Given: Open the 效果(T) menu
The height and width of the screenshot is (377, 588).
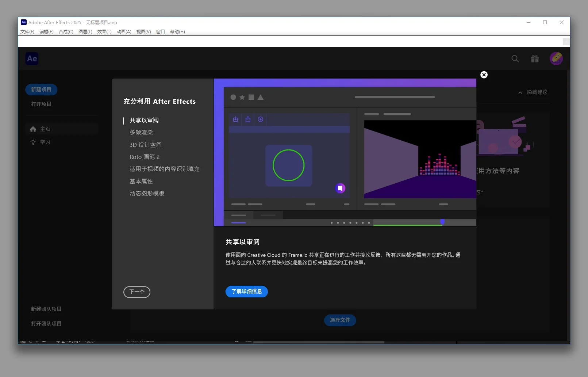Looking at the screenshot, I should point(104,32).
